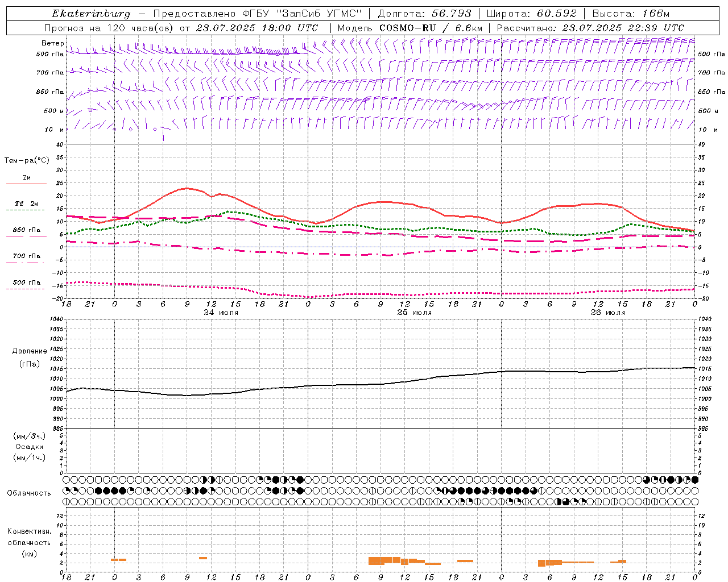The width and height of the screenshot is (728, 582).
Task: Click the small orange convective bar on 24 июля near hour 12
Action: tap(203, 558)
